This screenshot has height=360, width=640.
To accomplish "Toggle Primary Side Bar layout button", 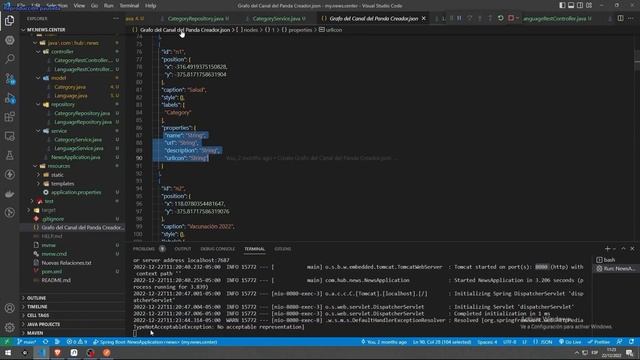I will [x=562, y=5].
